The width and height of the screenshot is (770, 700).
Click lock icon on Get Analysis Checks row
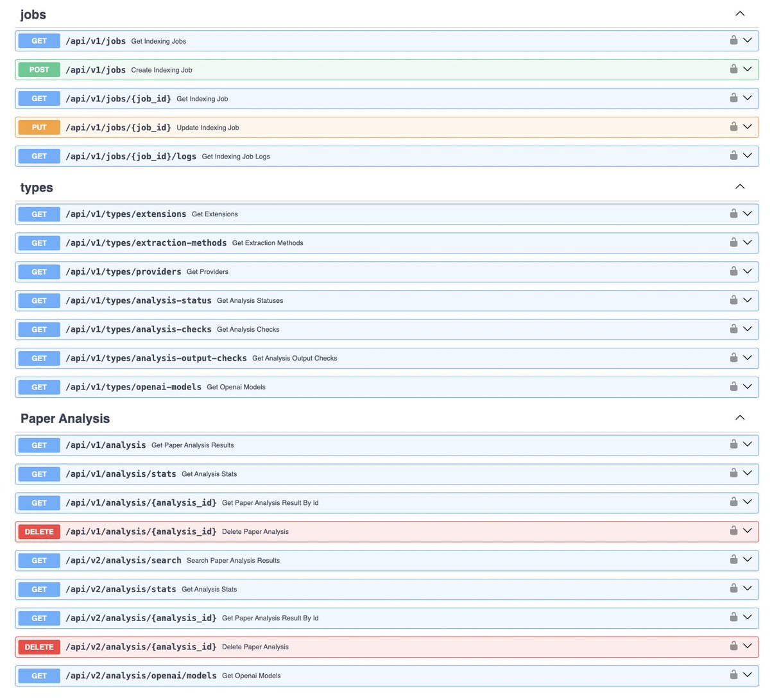pos(733,329)
